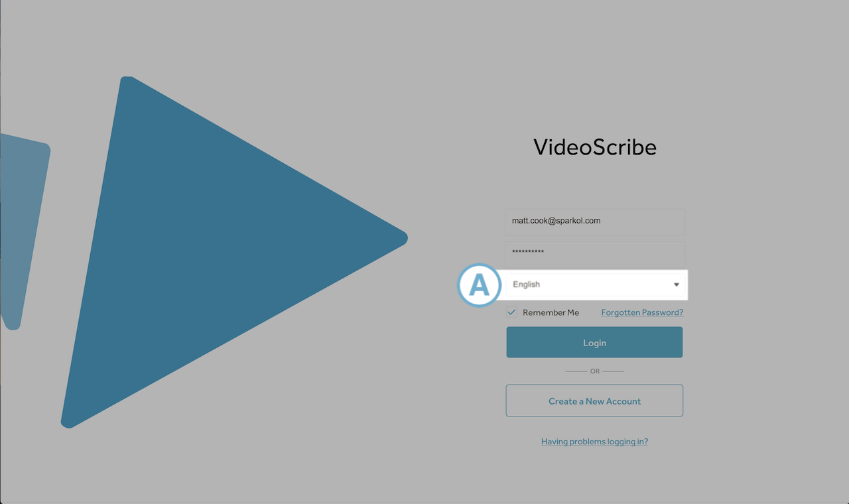
Task: Open Having problems logging in link
Action: click(x=594, y=442)
